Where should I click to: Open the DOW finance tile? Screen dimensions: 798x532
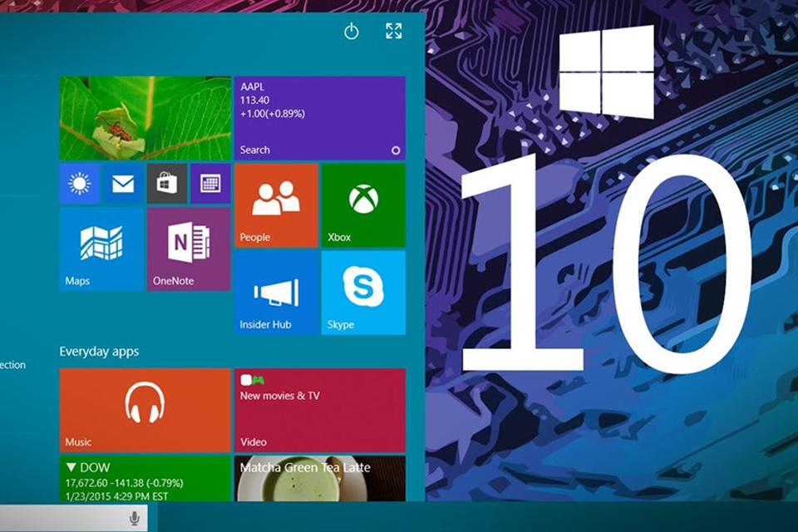tap(145, 479)
